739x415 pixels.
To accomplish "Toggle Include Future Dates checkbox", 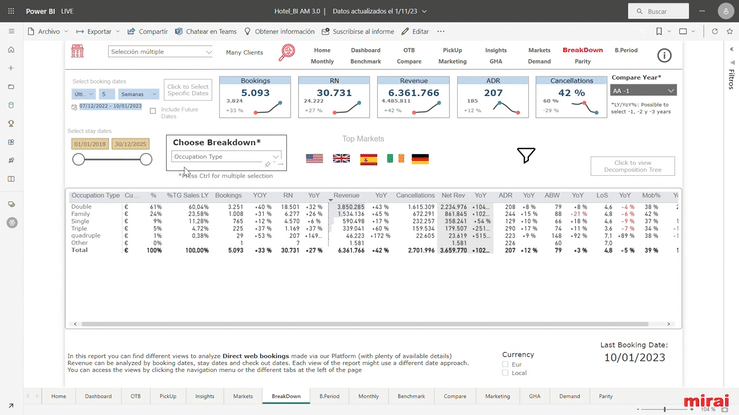I will click(x=153, y=111).
